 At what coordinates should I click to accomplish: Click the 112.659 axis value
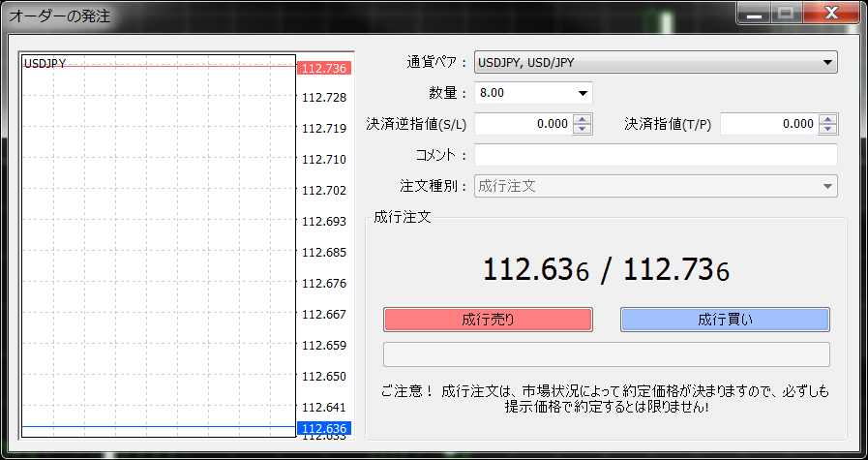pos(324,346)
